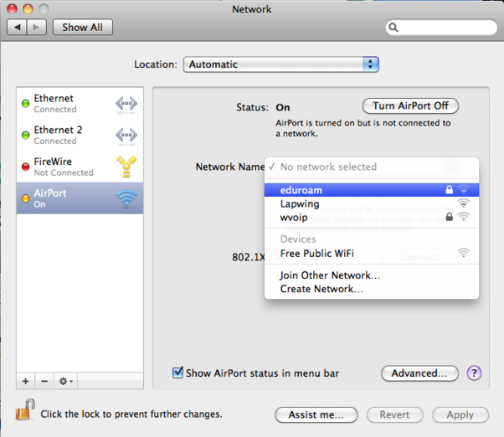Click the lock icon on eduroam row

tap(449, 189)
